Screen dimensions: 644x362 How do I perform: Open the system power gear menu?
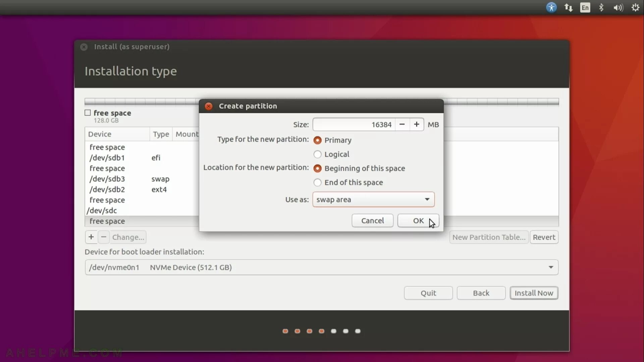click(635, 7)
